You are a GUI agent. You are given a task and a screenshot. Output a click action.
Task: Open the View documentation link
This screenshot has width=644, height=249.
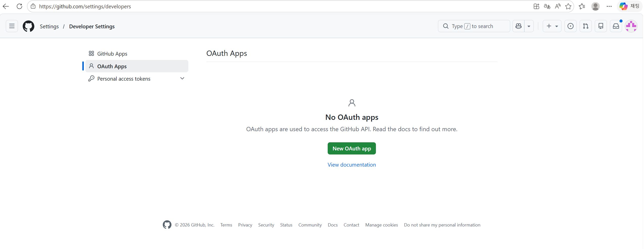[352, 165]
